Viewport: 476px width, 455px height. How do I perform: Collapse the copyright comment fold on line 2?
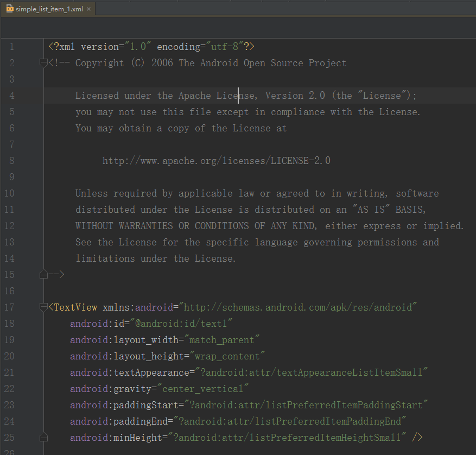43,63
